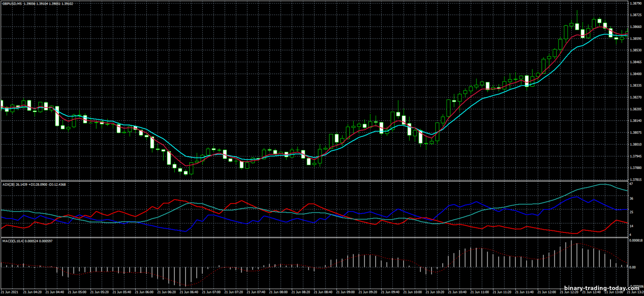644x296 pixels.
Task: Click the 21 Jun 05:00 time label
Action: [x=76, y=292]
